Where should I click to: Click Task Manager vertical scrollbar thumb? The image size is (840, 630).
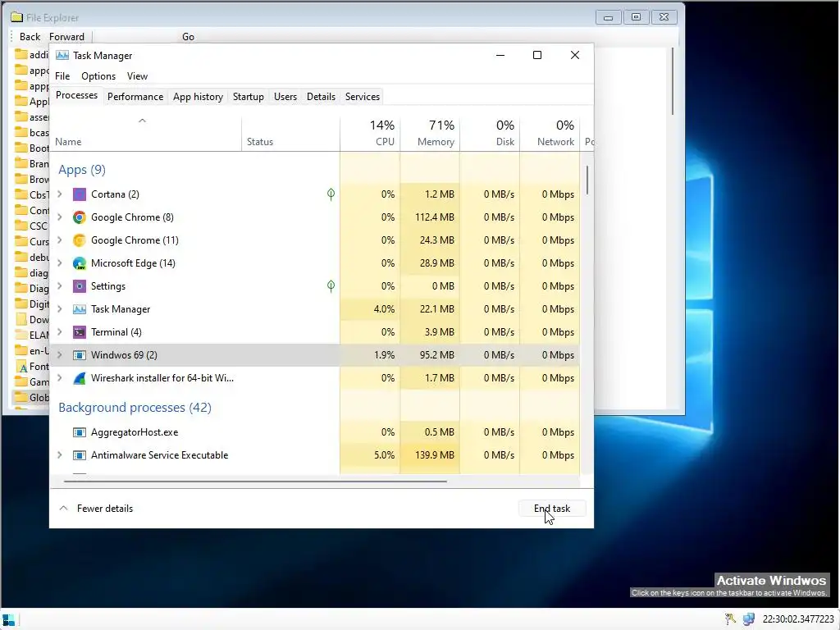587,180
